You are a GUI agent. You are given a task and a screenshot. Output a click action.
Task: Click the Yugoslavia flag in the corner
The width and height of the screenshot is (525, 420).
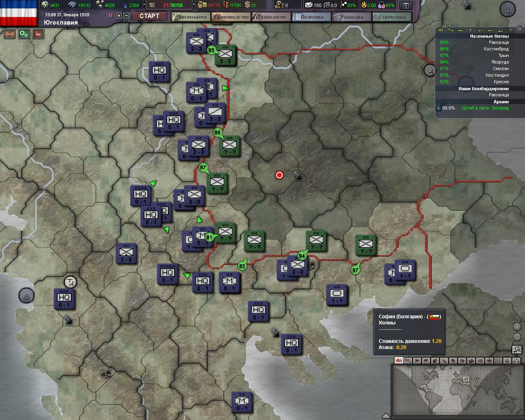[19, 13]
